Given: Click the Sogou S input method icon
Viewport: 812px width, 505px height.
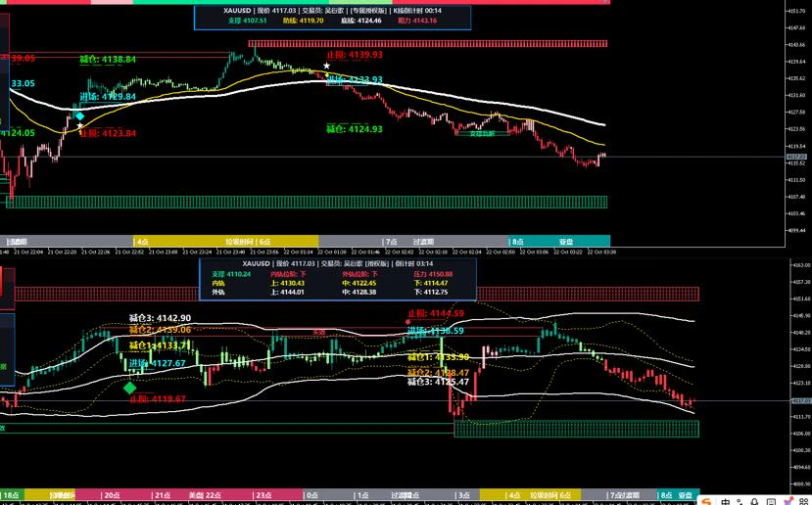Looking at the screenshot, I should [707, 500].
